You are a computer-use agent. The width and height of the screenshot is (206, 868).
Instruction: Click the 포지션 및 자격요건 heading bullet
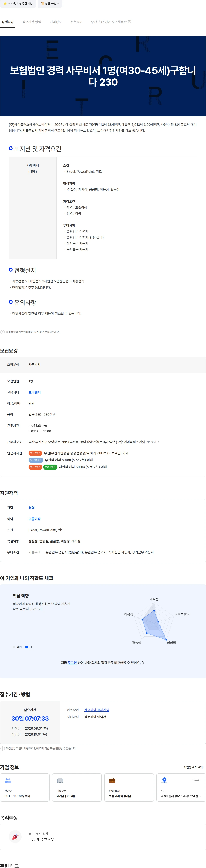[x=11, y=148]
